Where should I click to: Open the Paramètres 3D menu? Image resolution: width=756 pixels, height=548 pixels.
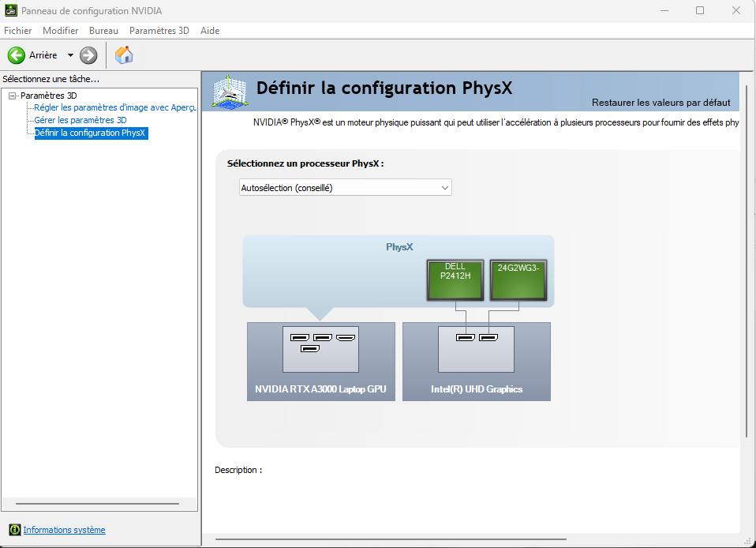(x=159, y=30)
